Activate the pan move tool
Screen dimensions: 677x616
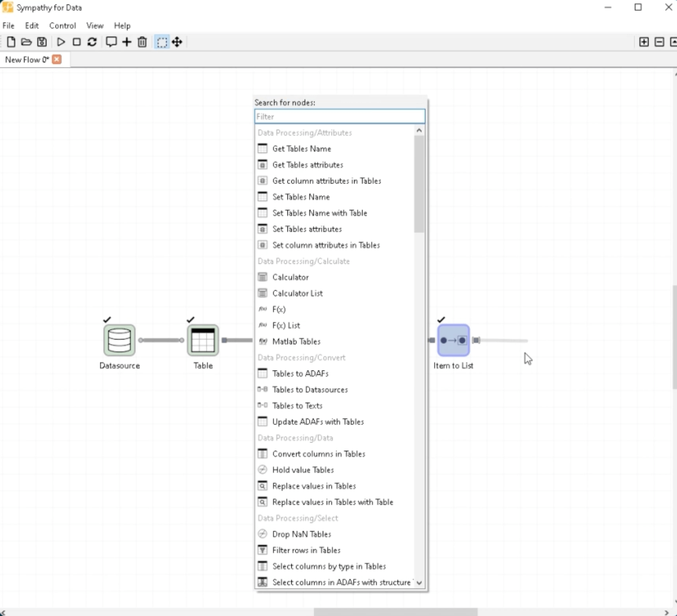(177, 42)
